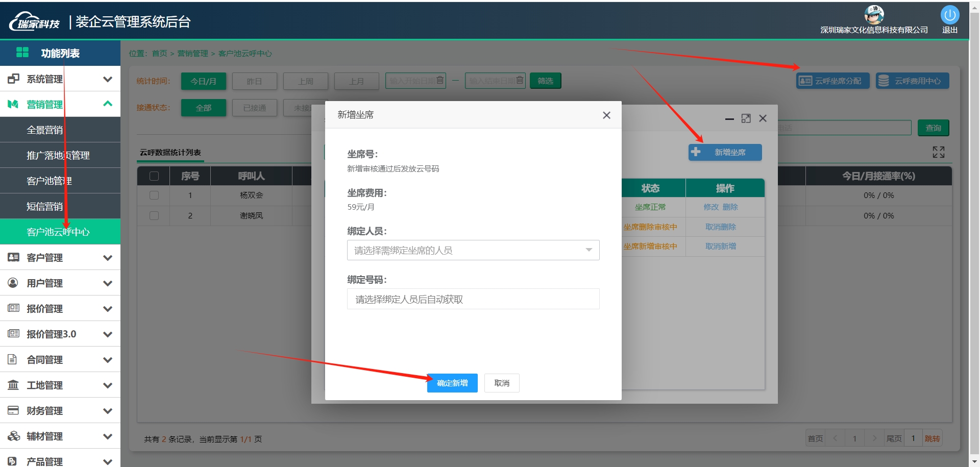Click the plus icon on 新增坐席

[696, 152]
